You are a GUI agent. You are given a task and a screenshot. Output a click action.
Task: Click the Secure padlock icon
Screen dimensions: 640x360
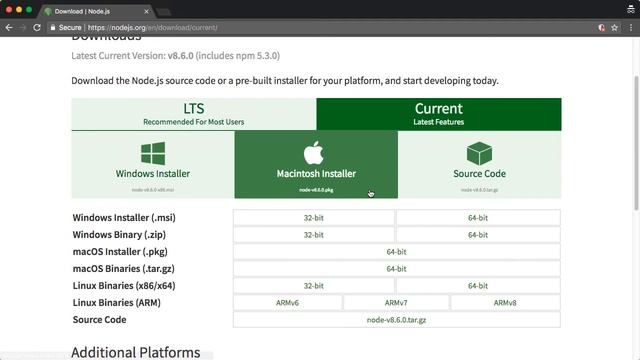pos(53,28)
